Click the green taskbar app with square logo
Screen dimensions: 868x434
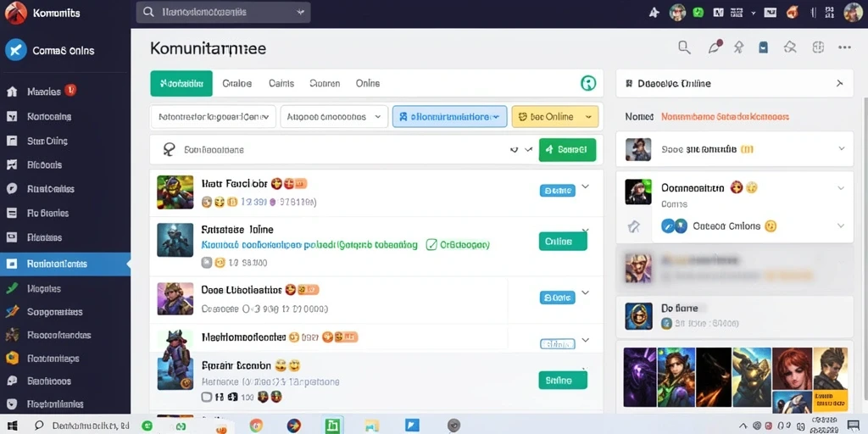pos(332,426)
